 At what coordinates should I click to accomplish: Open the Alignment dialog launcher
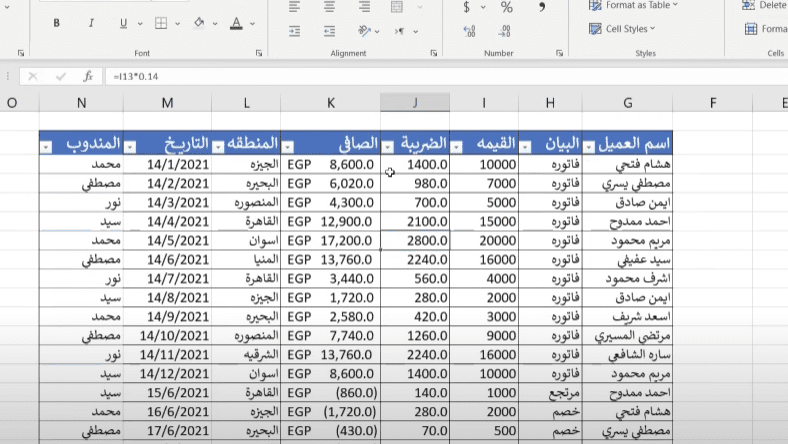point(434,53)
